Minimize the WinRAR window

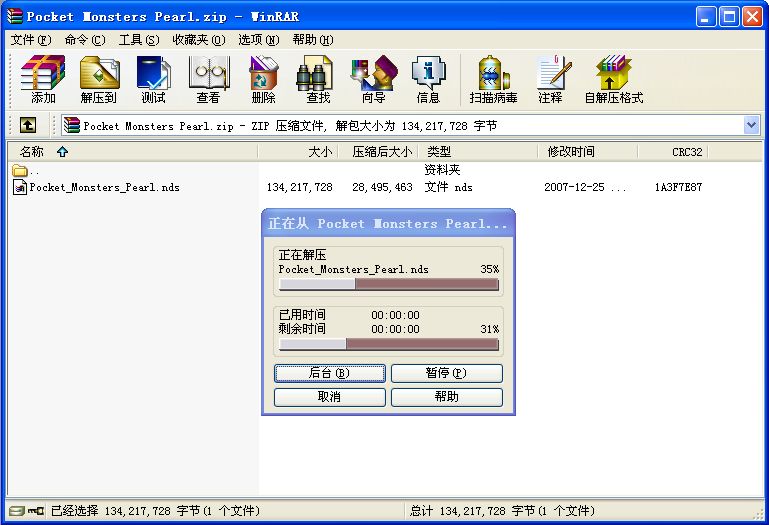705,17
